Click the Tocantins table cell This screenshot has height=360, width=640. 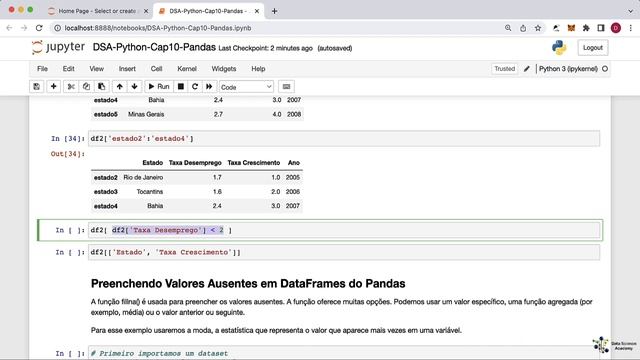(x=150, y=192)
